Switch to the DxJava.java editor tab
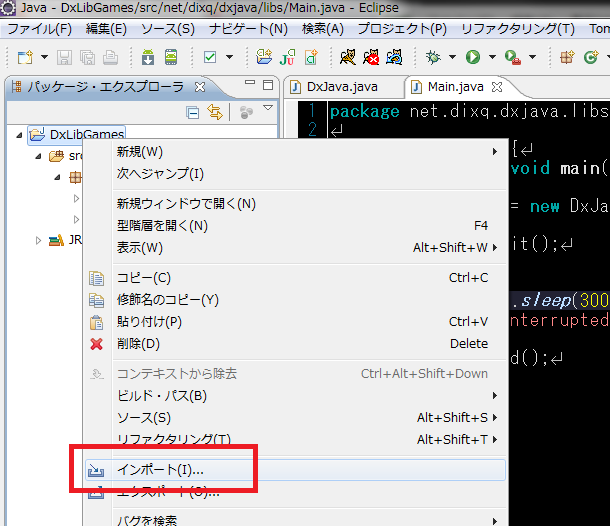610x526 pixels. point(342,87)
